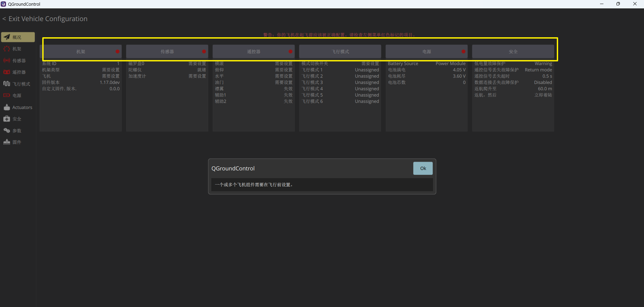Click the dialog message 一个或多个飞机组件需要在飞行前设置
Screen dimensions: 644x307
coord(254,185)
